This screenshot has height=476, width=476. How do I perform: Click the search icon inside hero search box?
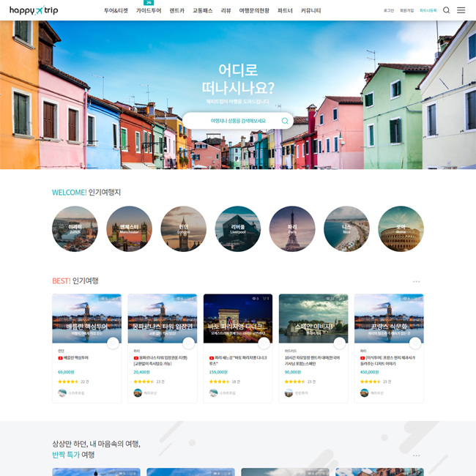pyautogui.click(x=285, y=121)
